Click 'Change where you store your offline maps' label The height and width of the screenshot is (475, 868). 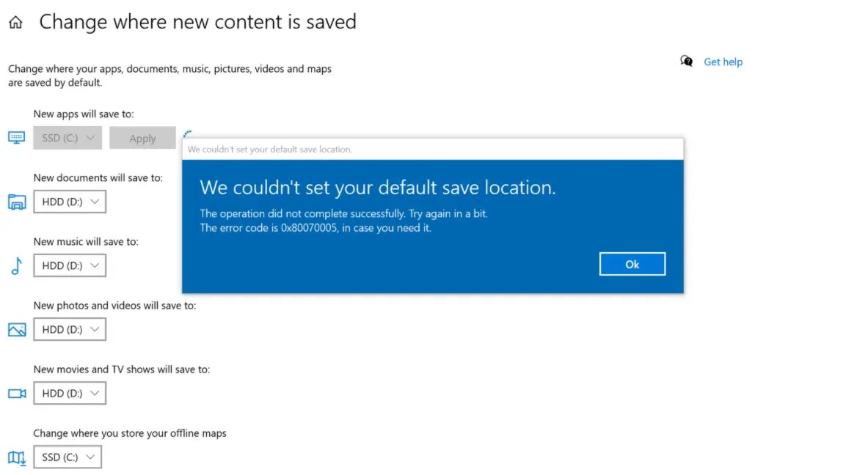tap(130, 433)
